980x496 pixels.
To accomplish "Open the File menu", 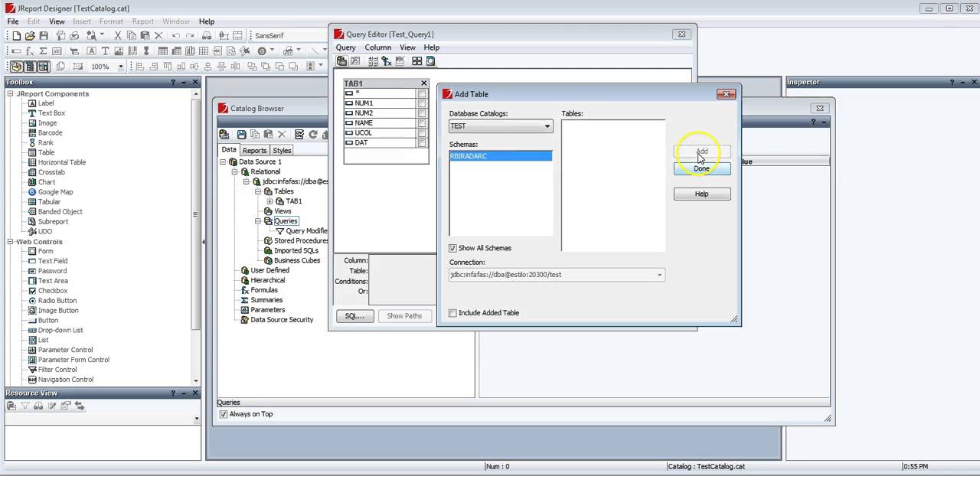I will (x=13, y=21).
